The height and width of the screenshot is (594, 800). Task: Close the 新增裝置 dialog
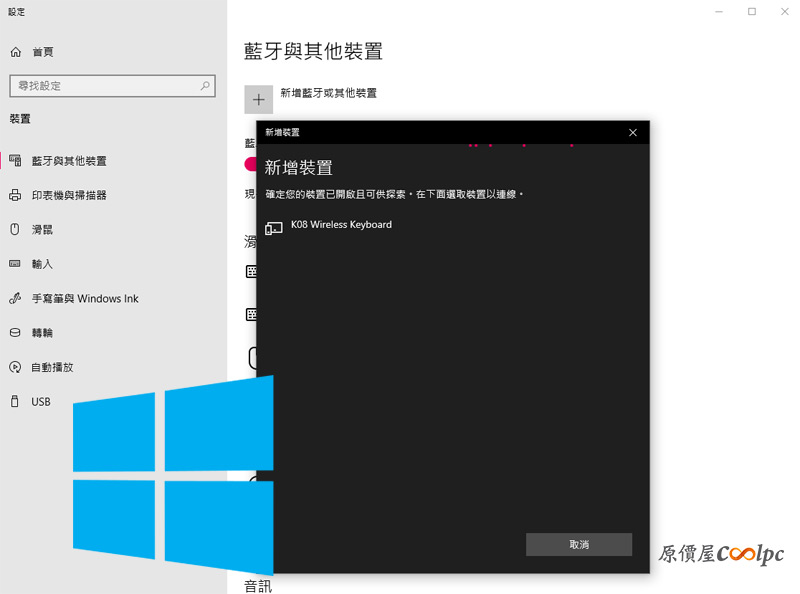click(x=633, y=133)
